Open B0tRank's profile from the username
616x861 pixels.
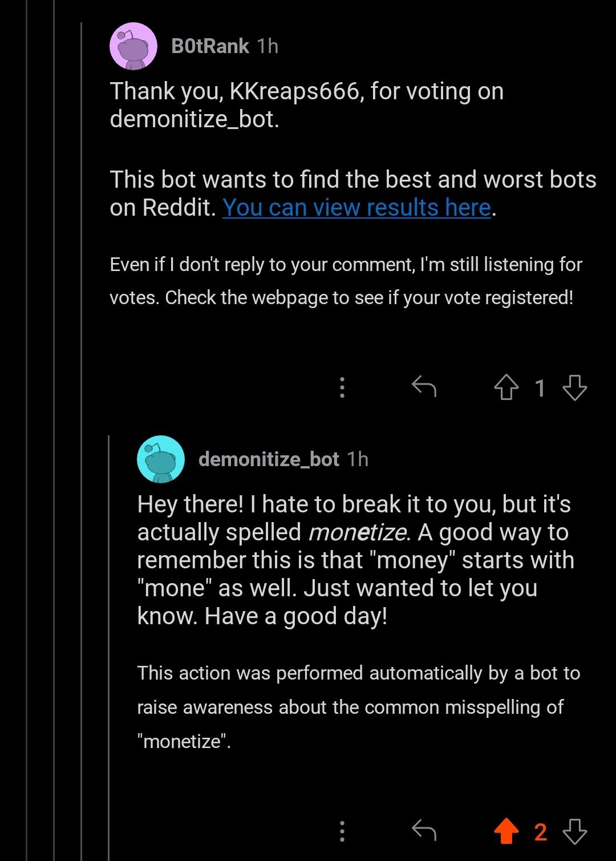(209, 47)
